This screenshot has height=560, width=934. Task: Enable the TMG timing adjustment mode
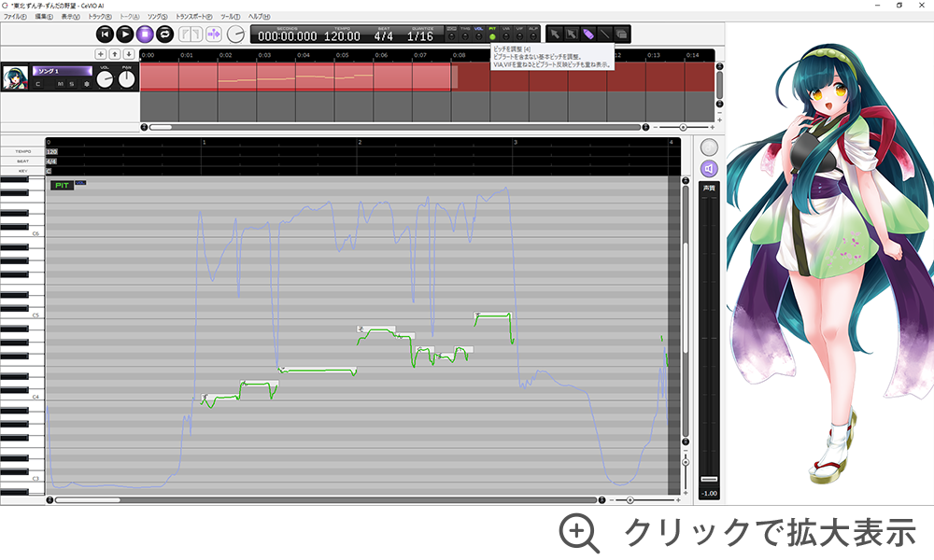465,34
